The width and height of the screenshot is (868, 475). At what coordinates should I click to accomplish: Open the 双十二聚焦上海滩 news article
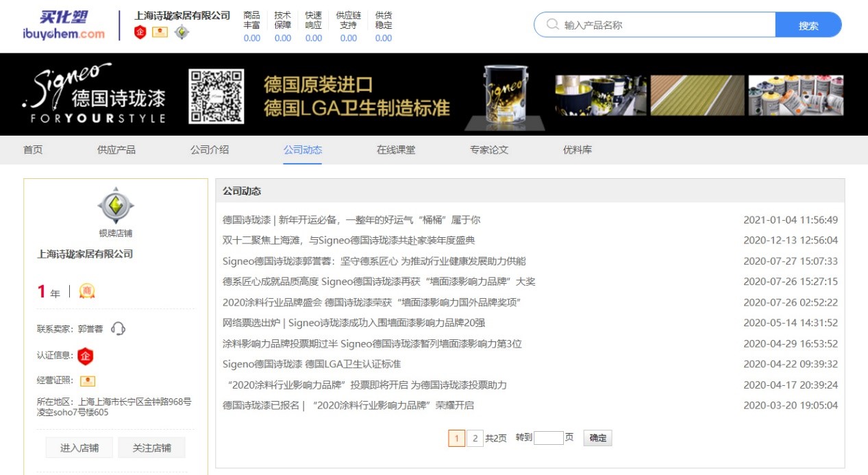coord(349,241)
